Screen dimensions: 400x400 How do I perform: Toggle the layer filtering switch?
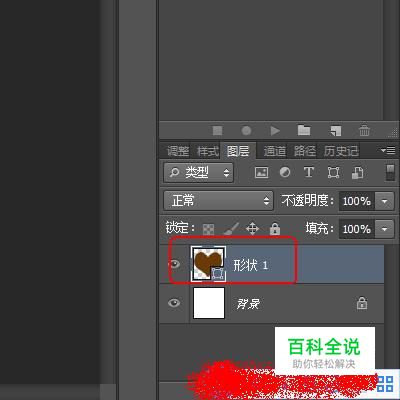pos(390,172)
